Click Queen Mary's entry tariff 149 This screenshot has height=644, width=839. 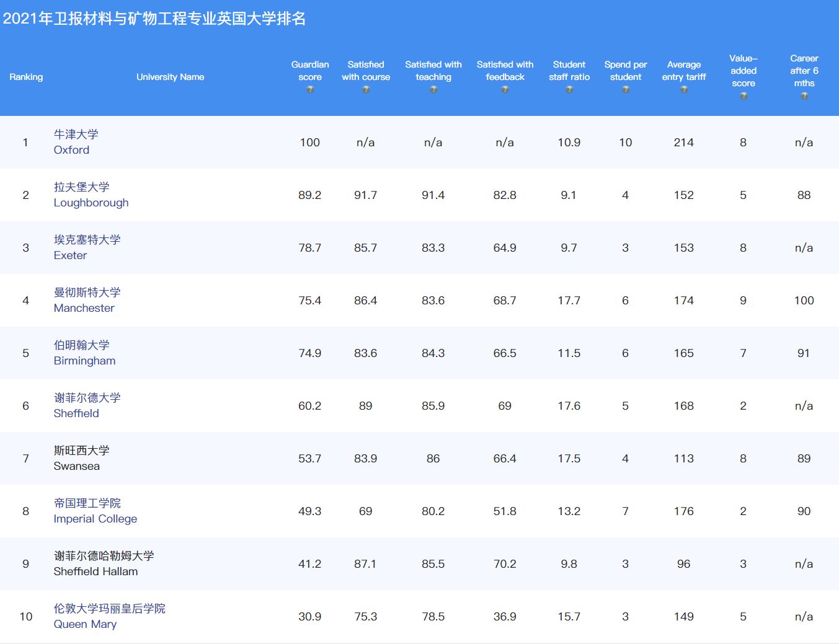pos(684,617)
